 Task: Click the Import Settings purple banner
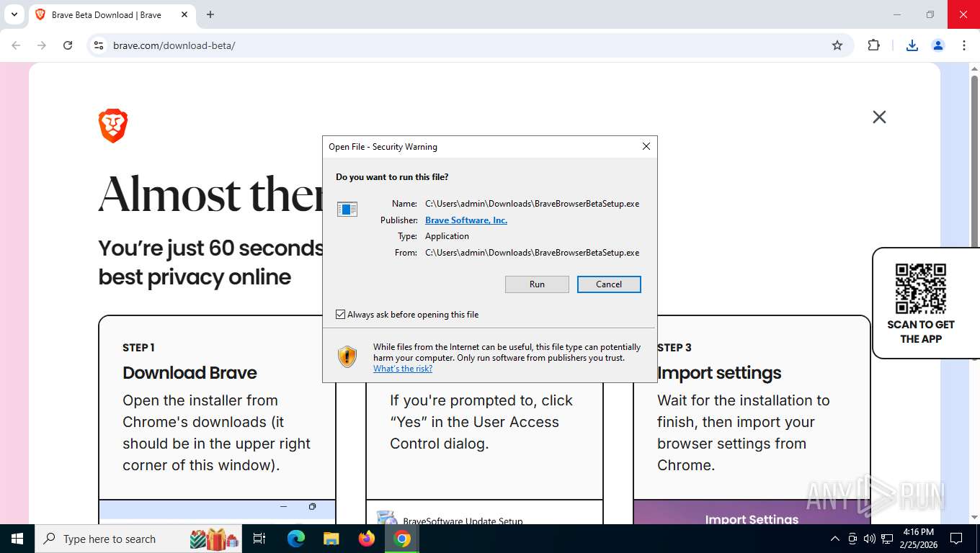tap(752, 512)
